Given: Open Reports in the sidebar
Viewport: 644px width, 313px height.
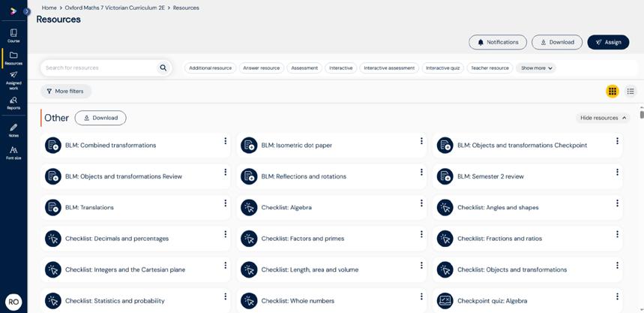Looking at the screenshot, I should click(x=13, y=103).
